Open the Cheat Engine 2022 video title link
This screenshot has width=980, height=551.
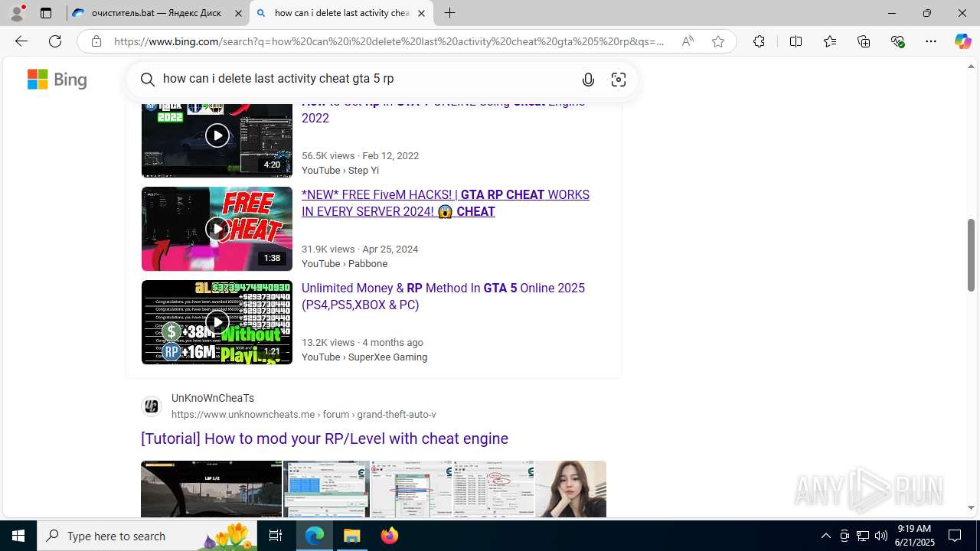pos(443,109)
